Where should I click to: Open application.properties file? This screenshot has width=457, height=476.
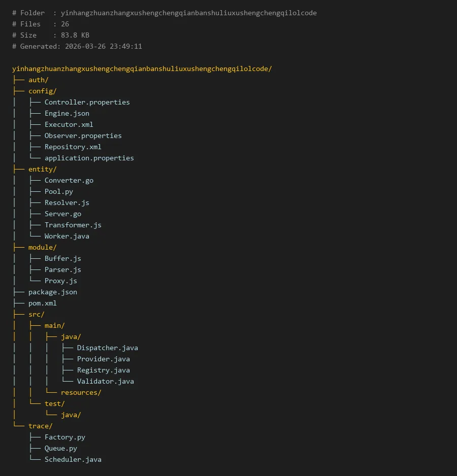pyautogui.click(x=89, y=158)
